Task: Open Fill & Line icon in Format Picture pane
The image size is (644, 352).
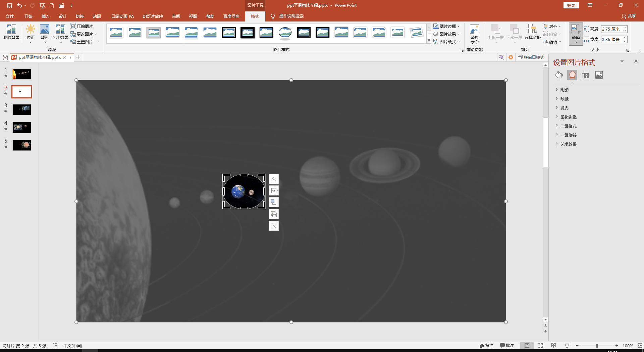Action: 559,75
